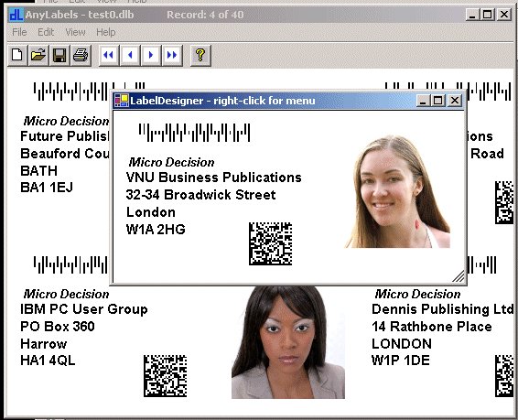Click the LabelDesigner title bar text
The image size is (518, 420).
coord(222,101)
